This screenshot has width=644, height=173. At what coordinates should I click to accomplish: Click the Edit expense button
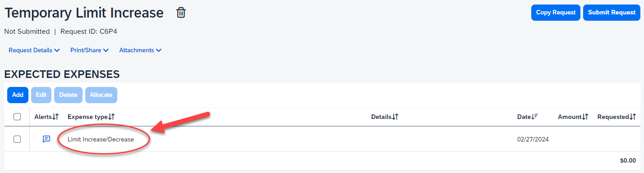[41, 95]
